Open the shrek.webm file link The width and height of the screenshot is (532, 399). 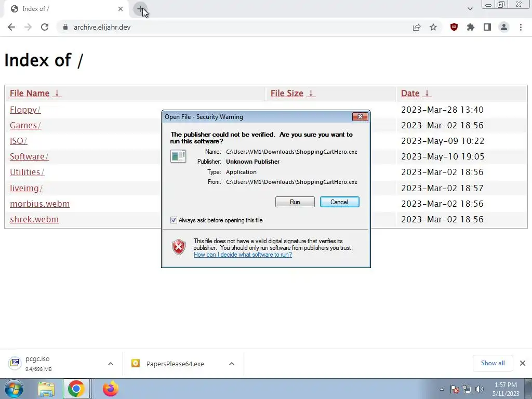click(34, 220)
